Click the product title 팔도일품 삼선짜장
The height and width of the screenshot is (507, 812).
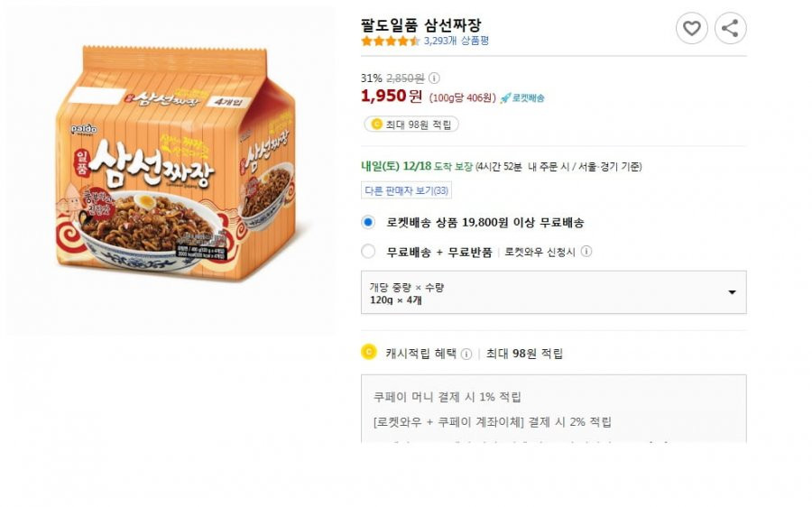(x=421, y=25)
